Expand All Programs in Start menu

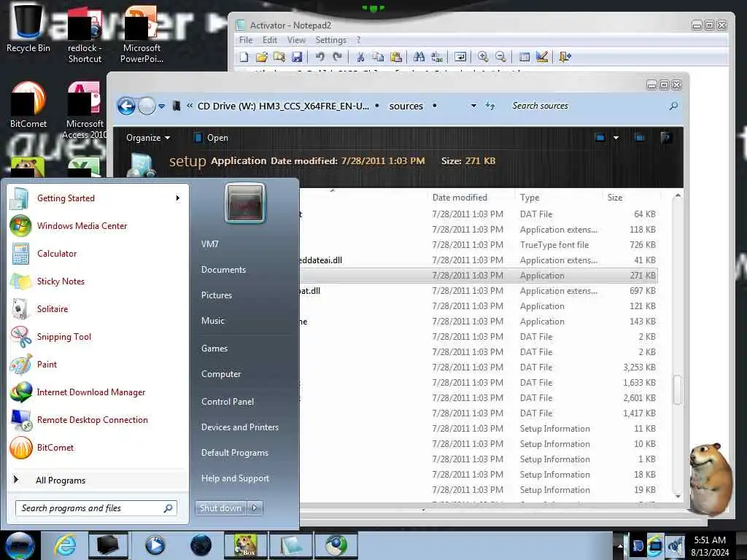tap(98, 480)
